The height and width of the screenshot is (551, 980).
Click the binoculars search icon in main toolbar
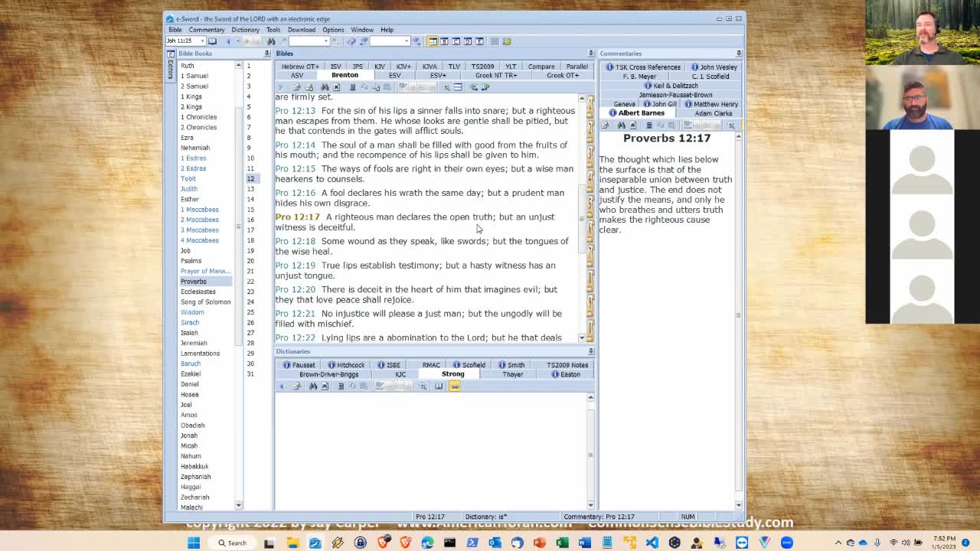point(271,41)
